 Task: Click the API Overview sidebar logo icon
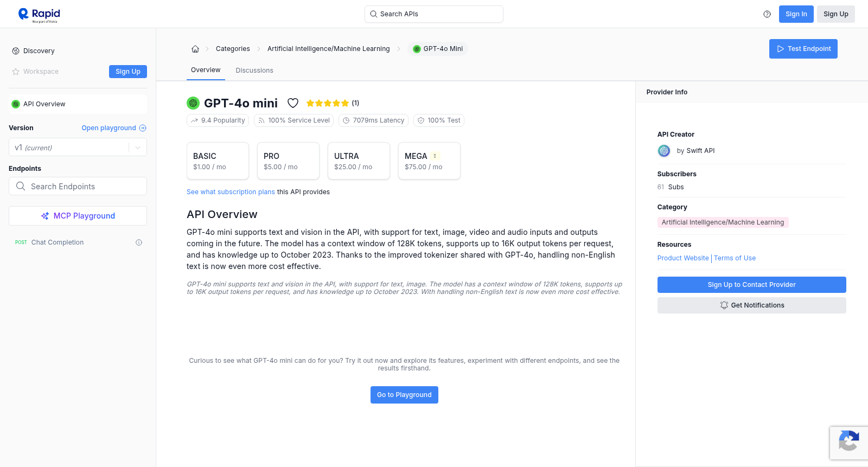(16, 104)
